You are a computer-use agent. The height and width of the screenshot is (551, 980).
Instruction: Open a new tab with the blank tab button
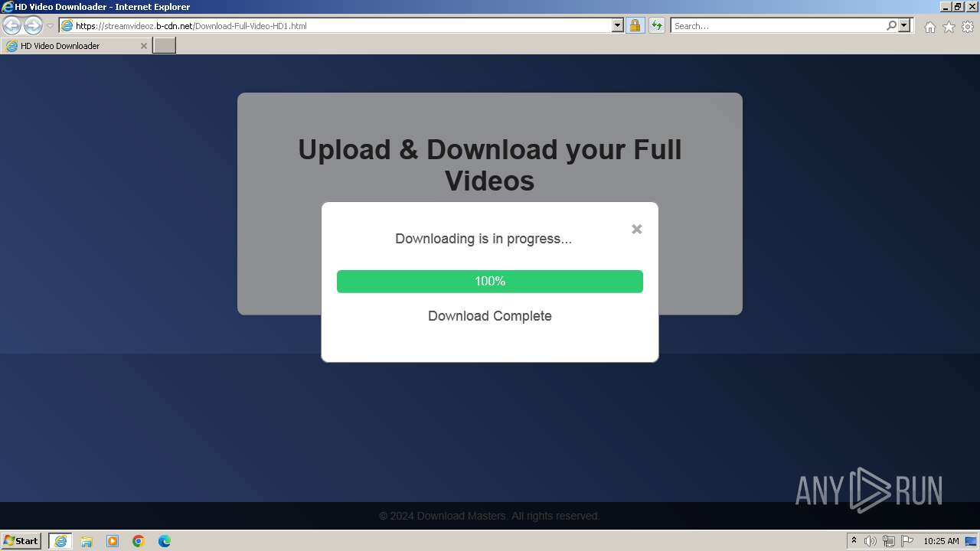click(165, 46)
